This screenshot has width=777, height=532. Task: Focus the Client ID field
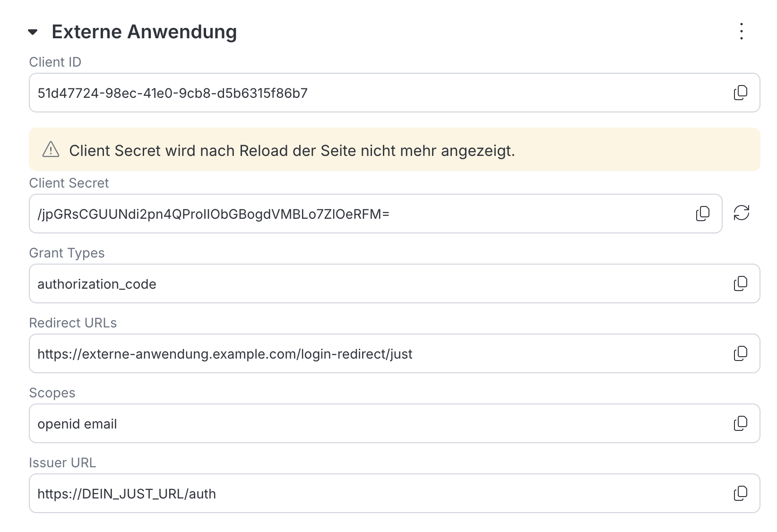pyautogui.click(x=394, y=93)
